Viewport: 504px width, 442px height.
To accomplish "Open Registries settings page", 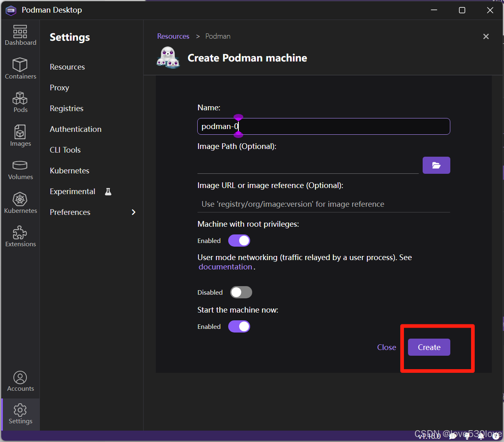I will [67, 108].
